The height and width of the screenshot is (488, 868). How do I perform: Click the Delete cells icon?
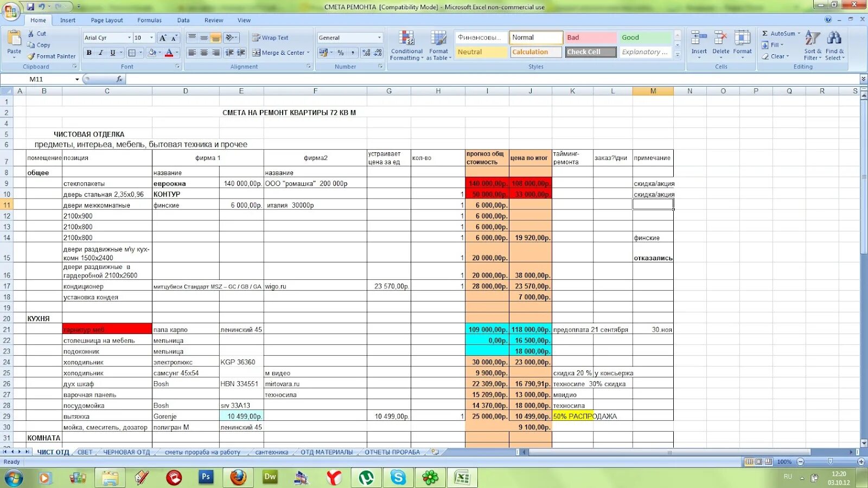720,38
